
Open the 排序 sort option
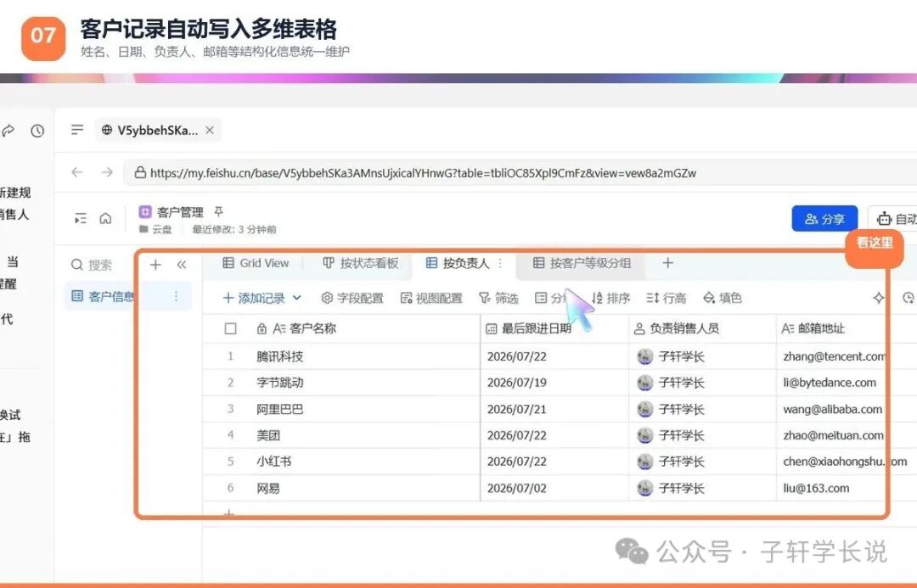tap(611, 298)
